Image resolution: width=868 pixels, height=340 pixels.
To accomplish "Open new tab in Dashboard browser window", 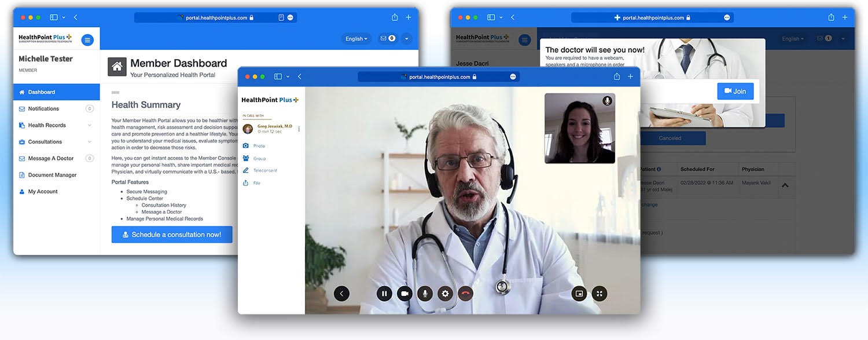I will click(x=408, y=17).
